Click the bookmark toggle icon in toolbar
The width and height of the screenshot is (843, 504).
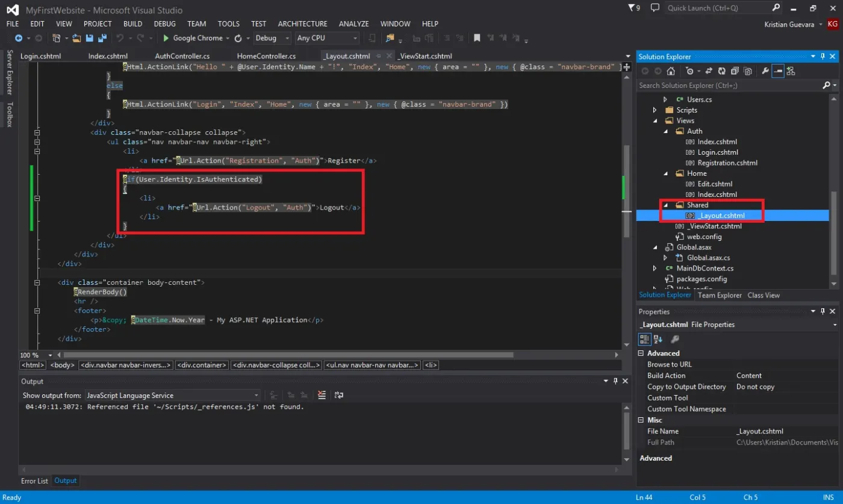(477, 38)
